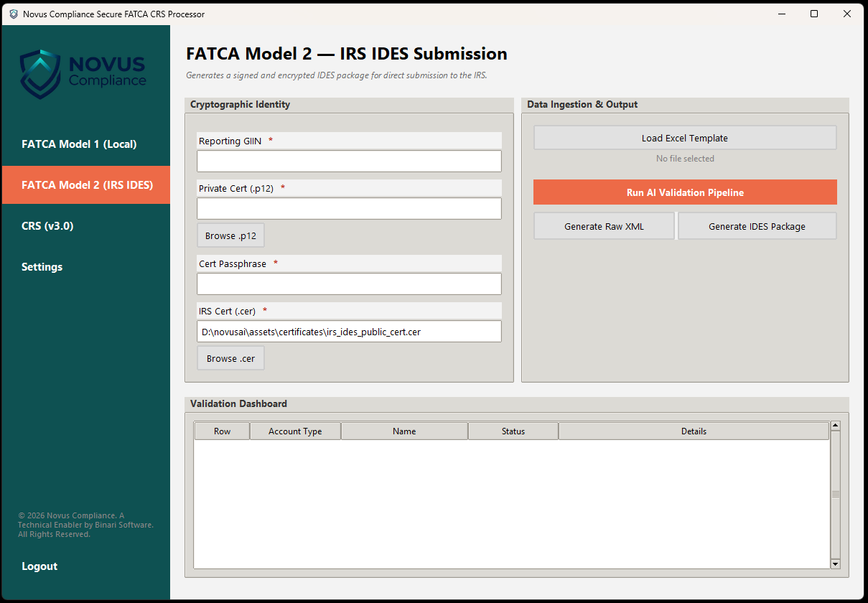Load an Excel Template file
The width and height of the screenshot is (868, 603).
[685, 138]
